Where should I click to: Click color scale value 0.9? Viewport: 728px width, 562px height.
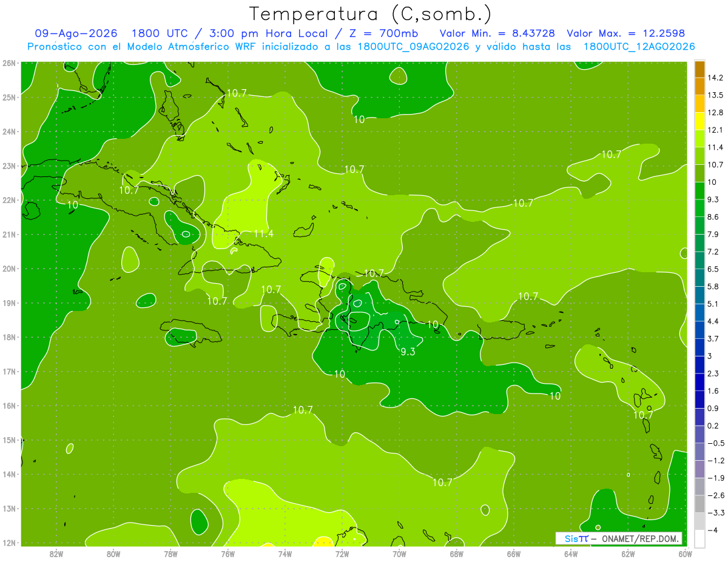pos(714,408)
